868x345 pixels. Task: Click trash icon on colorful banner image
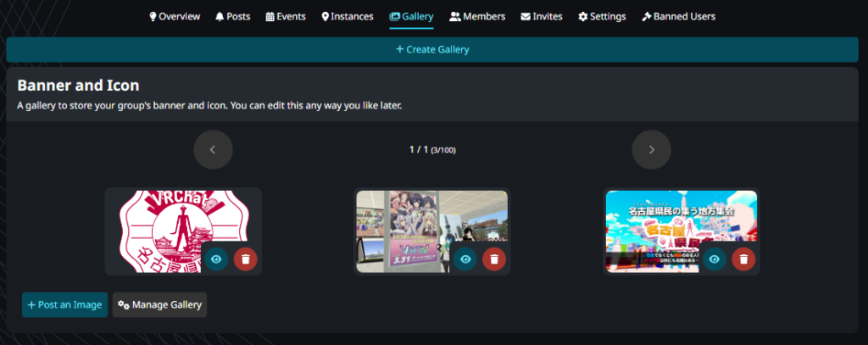click(743, 259)
